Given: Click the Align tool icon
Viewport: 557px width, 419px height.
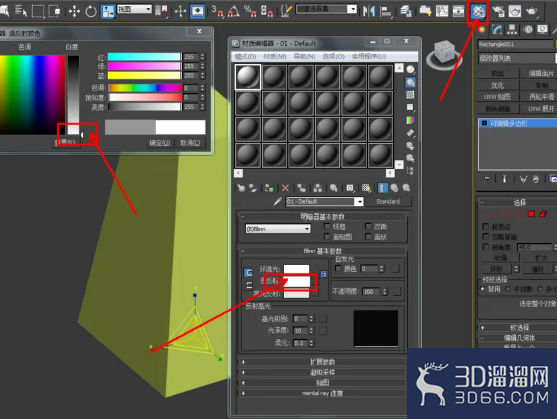Looking at the screenshot, I should (386, 11).
